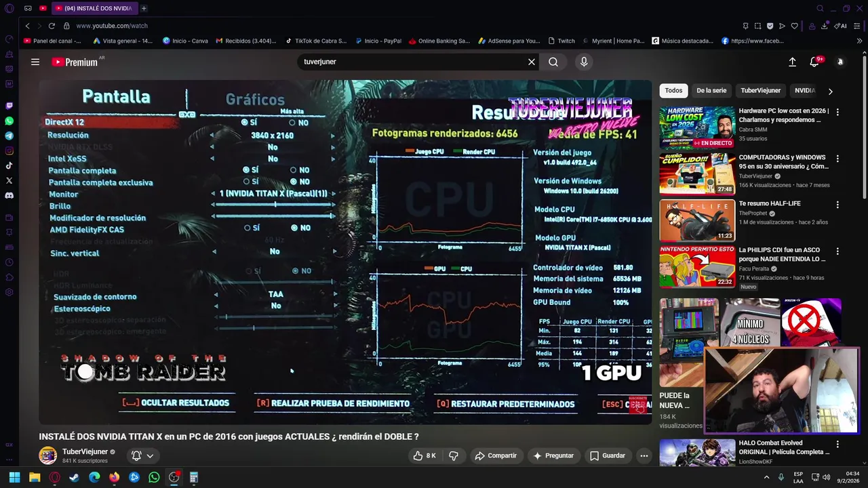Viewport: 868px width, 488px height.
Task: Open YouTube hamburger guide menu
Action: tap(35, 62)
